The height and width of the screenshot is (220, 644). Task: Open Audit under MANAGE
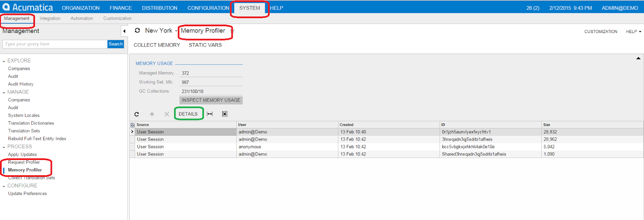tap(13, 108)
